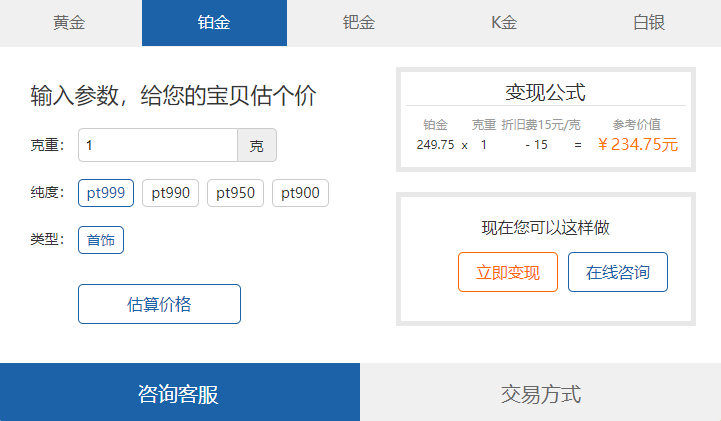Click the 克重: label left of the weight field
The image size is (721, 421).
[47, 145]
